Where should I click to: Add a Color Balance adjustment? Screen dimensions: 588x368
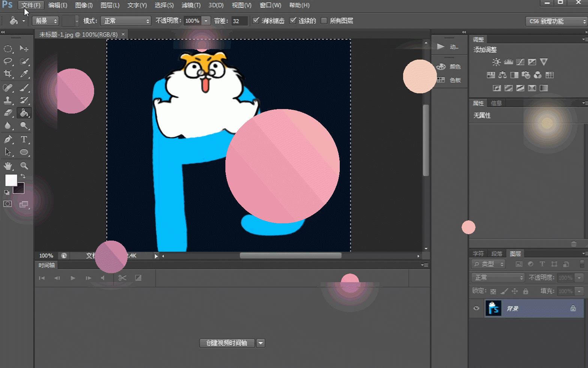[x=502, y=75]
